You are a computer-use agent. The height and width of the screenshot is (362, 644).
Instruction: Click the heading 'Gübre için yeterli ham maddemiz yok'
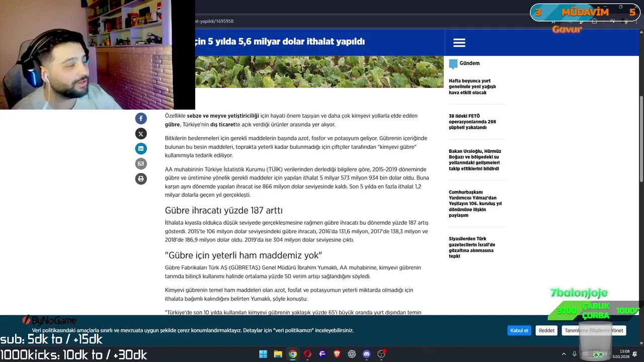click(244, 255)
